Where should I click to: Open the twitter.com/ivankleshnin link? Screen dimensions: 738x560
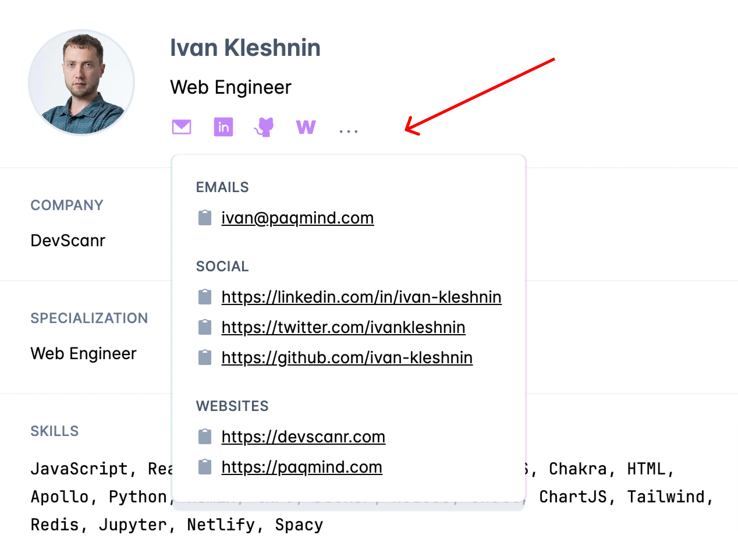point(343,327)
